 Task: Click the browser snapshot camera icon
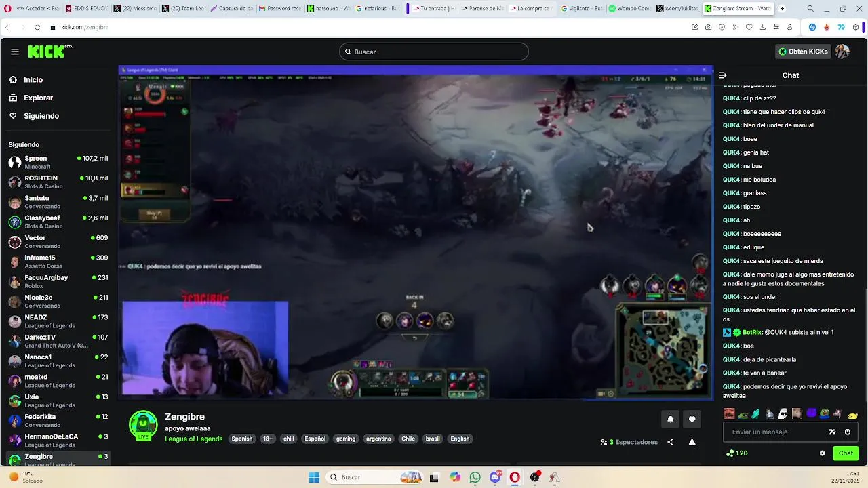708,27
